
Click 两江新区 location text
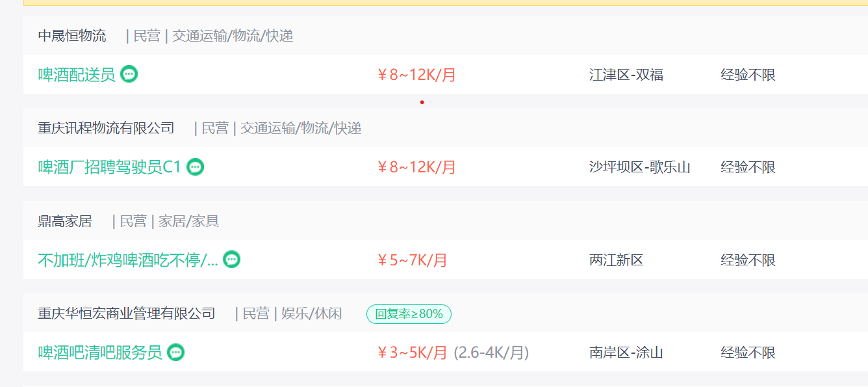(x=616, y=260)
